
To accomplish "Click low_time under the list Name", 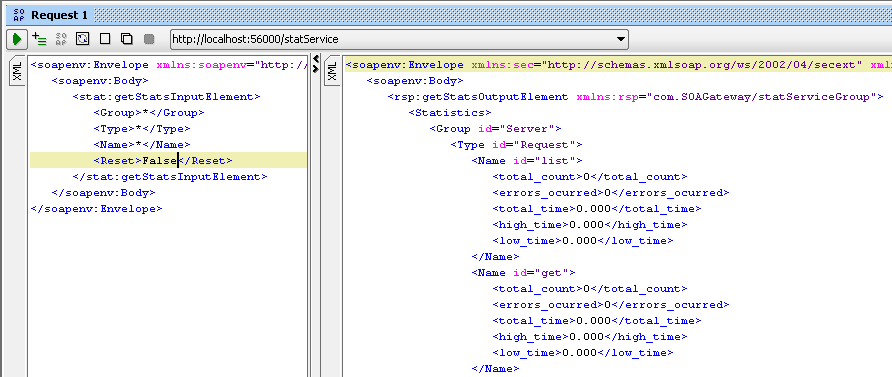I will pyautogui.click(x=583, y=240).
